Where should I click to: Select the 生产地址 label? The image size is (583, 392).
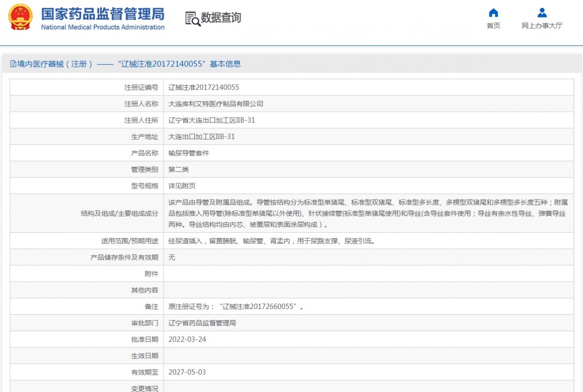(x=145, y=136)
